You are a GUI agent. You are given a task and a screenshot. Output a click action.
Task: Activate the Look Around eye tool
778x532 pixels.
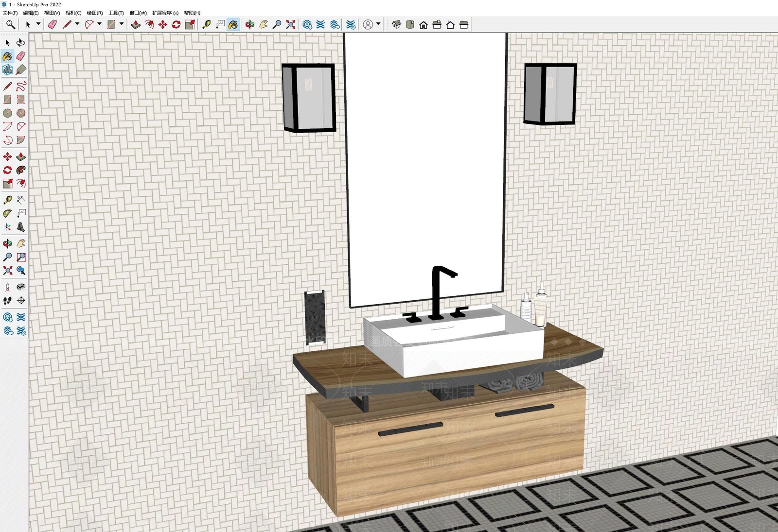[x=21, y=287]
